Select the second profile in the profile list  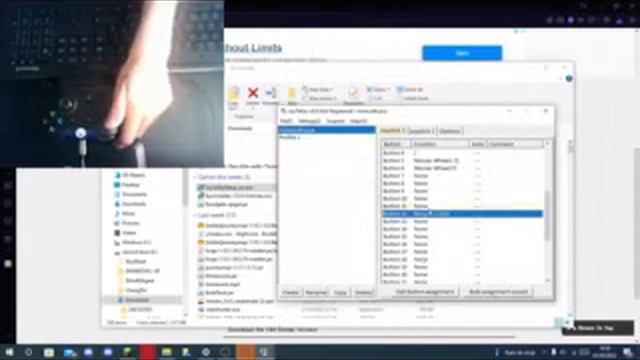pyautogui.click(x=327, y=138)
